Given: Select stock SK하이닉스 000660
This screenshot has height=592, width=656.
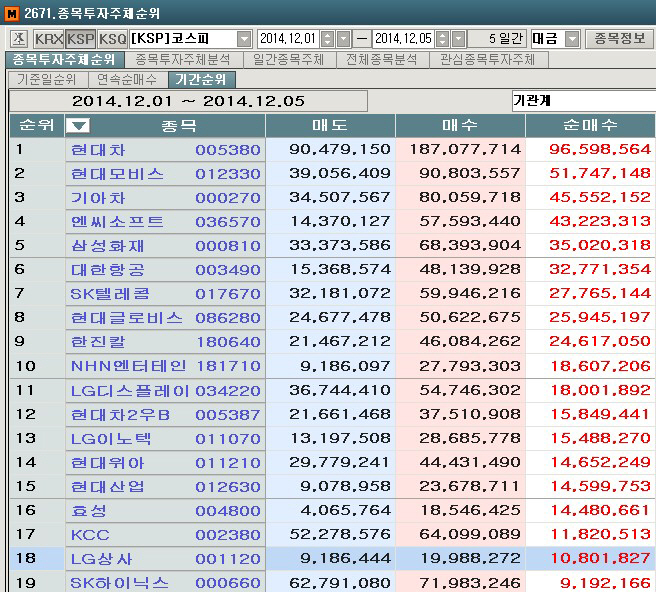Looking at the screenshot, I should click(165, 582).
